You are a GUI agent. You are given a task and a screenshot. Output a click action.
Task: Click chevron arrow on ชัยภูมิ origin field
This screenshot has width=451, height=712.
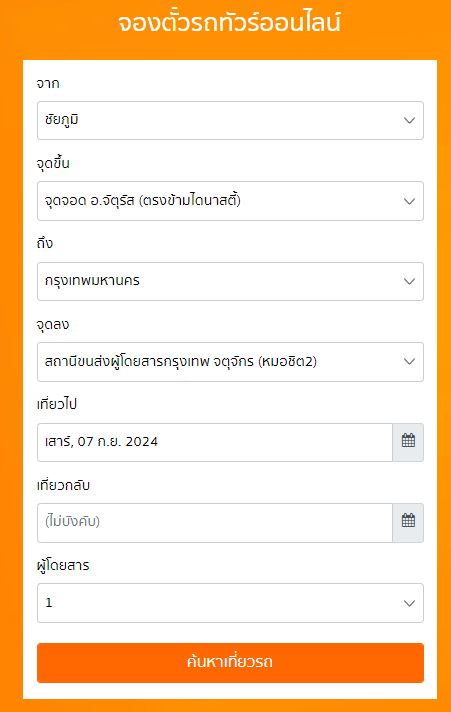click(x=409, y=120)
